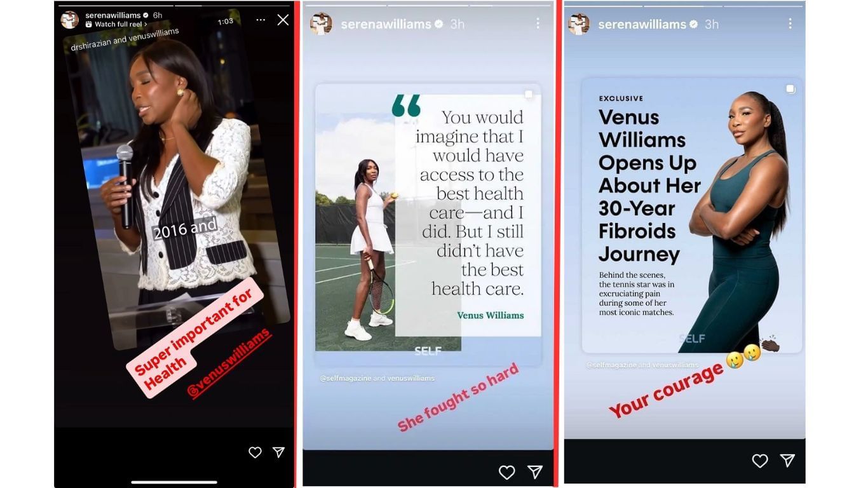Send the middle story using share icon
The width and height of the screenshot is (868, 488).
(535, 471)
